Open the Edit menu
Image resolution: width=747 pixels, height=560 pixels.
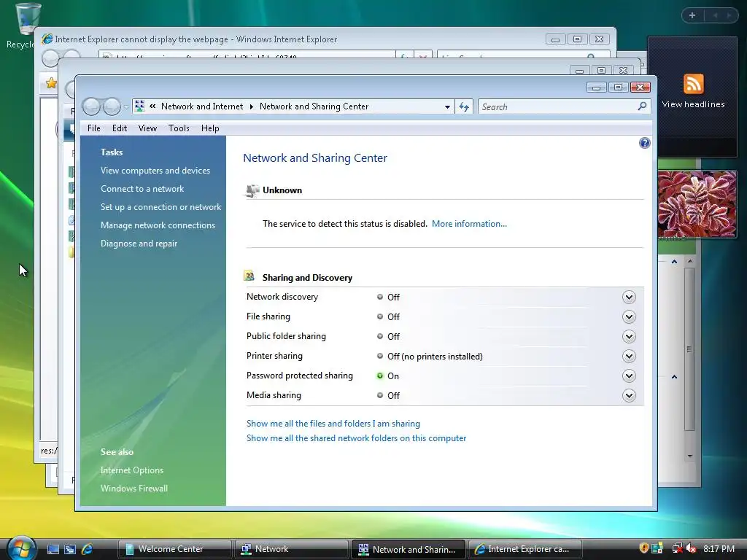pos(119,128)
